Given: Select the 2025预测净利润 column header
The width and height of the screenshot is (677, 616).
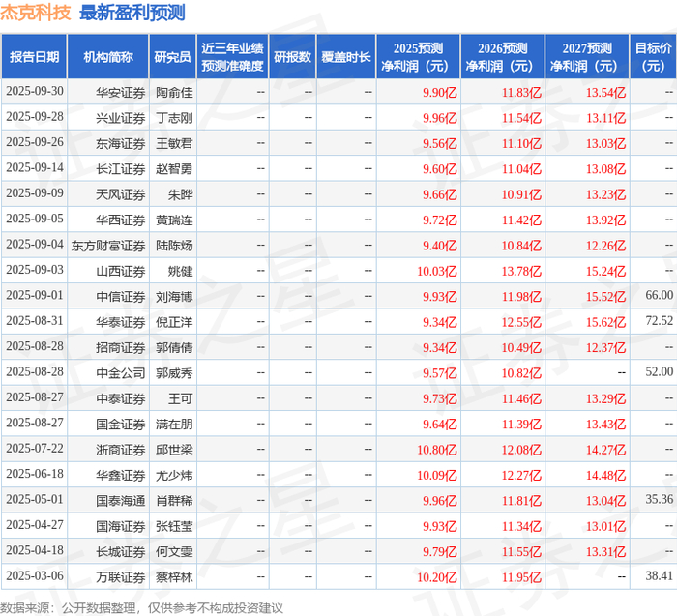Looking at the screenshot, I should pyautogui.click(x=418, y=56).
